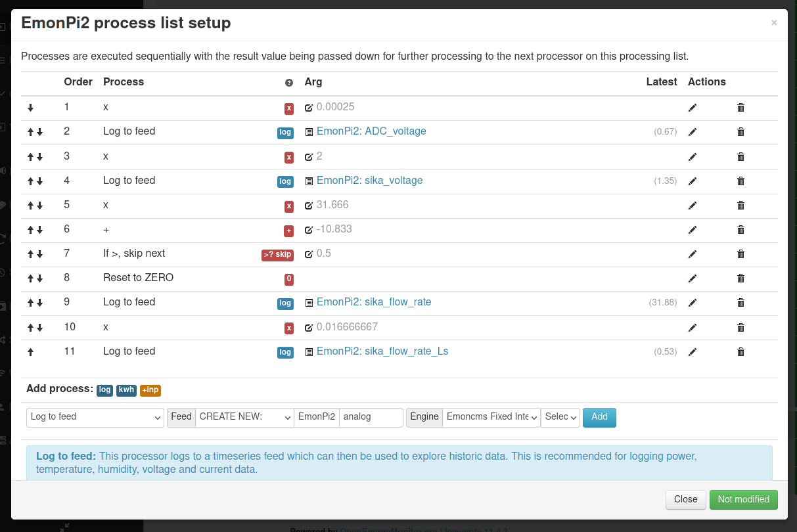Viewport: 797px width, 532px height.
Task: Edit the process in row 1
Action: pyautogui.click(x=692, y=108)
